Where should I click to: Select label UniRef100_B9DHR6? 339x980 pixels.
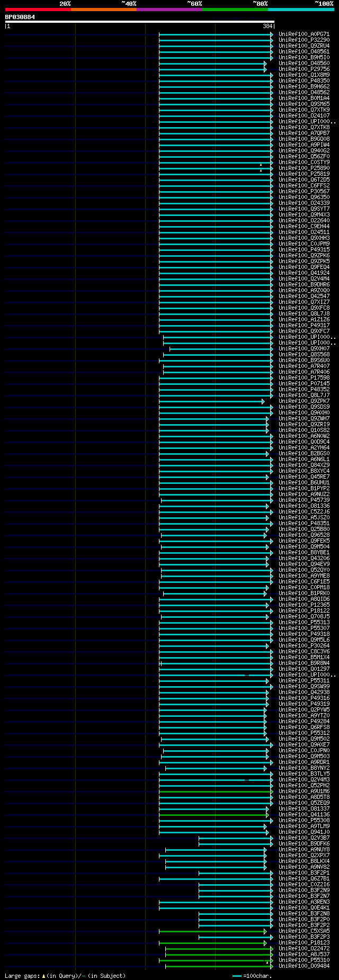pyautogui.click(x=304, y=284)
